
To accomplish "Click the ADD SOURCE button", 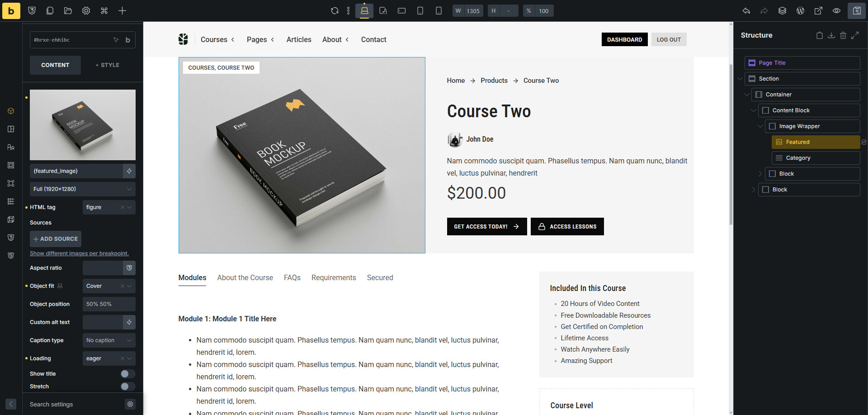I will (56, 239).
